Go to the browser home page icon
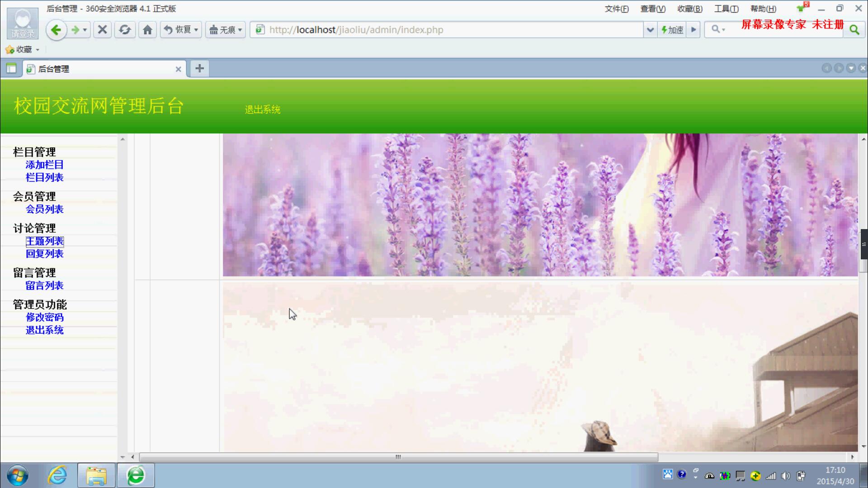868x488 pixels. tap(147, 30)
